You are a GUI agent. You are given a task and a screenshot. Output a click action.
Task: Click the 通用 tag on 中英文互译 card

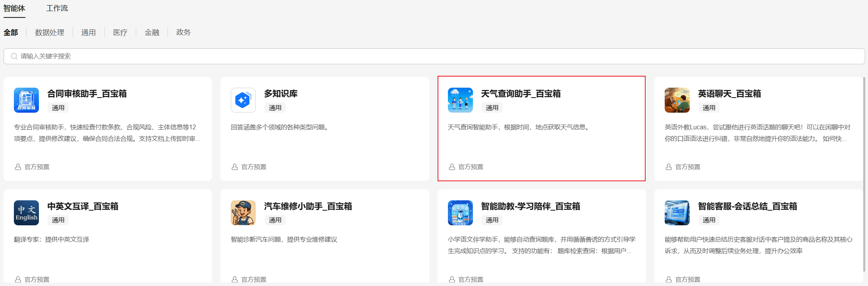tap(58, 220)
